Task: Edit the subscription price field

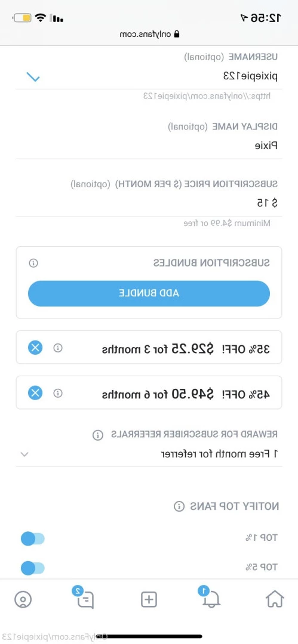Action: click(149, 203)
